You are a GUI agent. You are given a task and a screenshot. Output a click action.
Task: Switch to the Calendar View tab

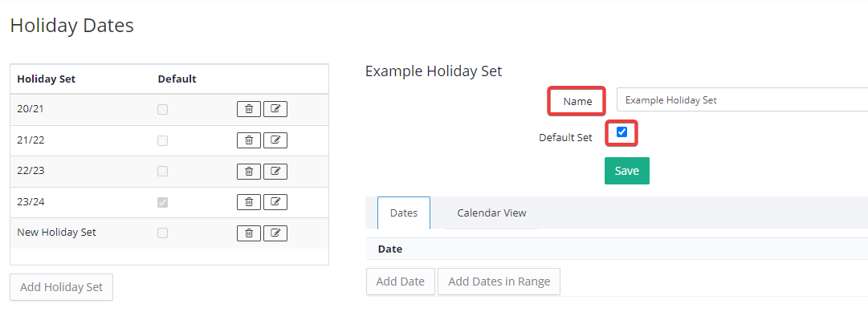coord(491,213)
